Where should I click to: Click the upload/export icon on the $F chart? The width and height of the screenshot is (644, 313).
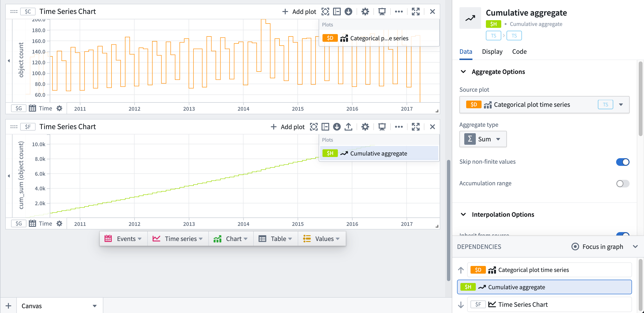click(348, 127)
